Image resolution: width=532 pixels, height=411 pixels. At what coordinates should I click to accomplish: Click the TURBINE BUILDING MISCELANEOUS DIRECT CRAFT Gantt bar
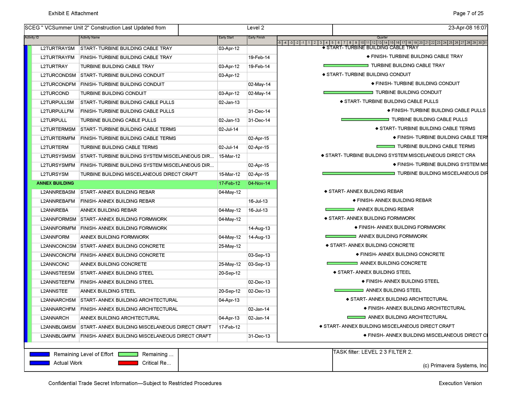(x=359, y=173)
